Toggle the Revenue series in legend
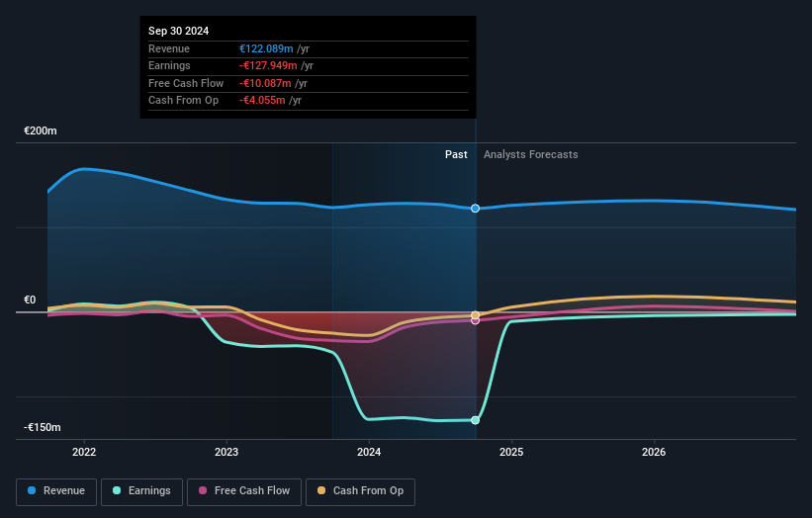The height and width of the screenshot is (518, 812). click(56, 491)
